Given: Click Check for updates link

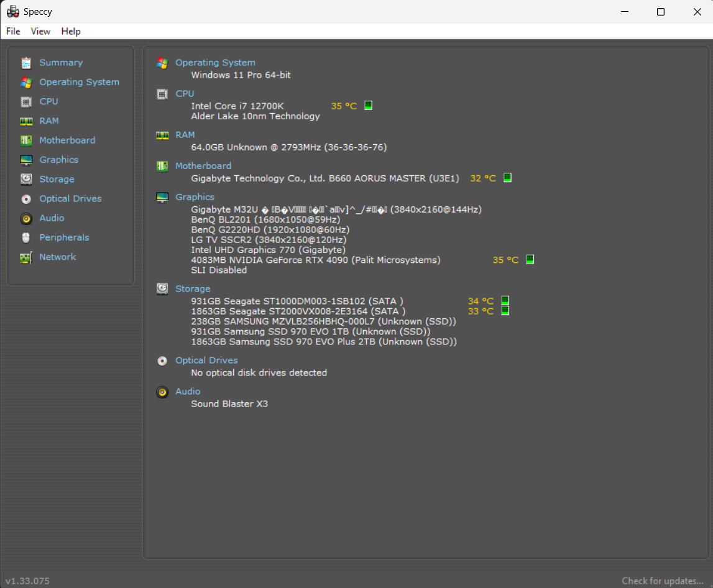Looking at the screenshot, I should pos(663,581).
